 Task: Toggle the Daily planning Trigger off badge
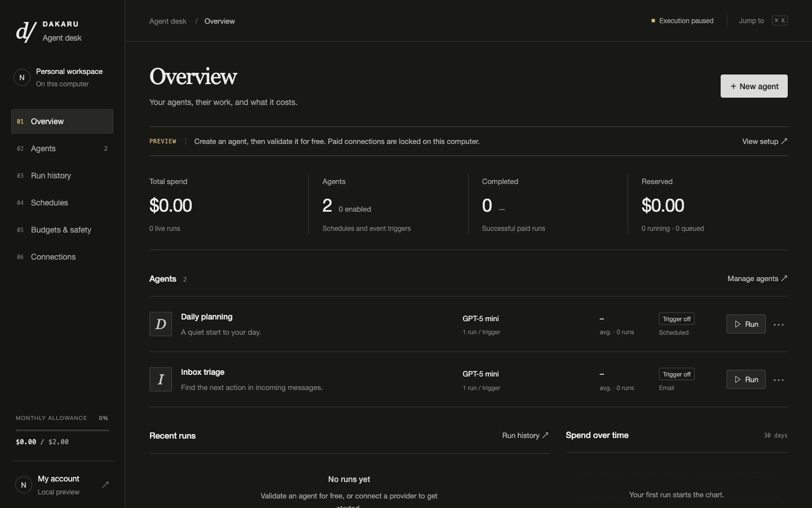coord(677,319)
